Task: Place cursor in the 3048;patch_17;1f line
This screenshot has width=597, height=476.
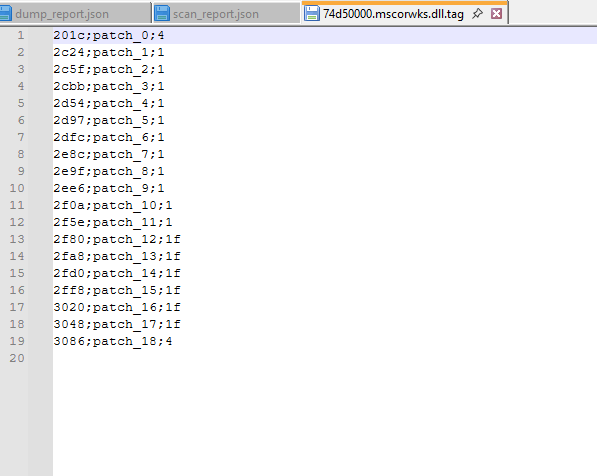Action: tap(117, 324)
